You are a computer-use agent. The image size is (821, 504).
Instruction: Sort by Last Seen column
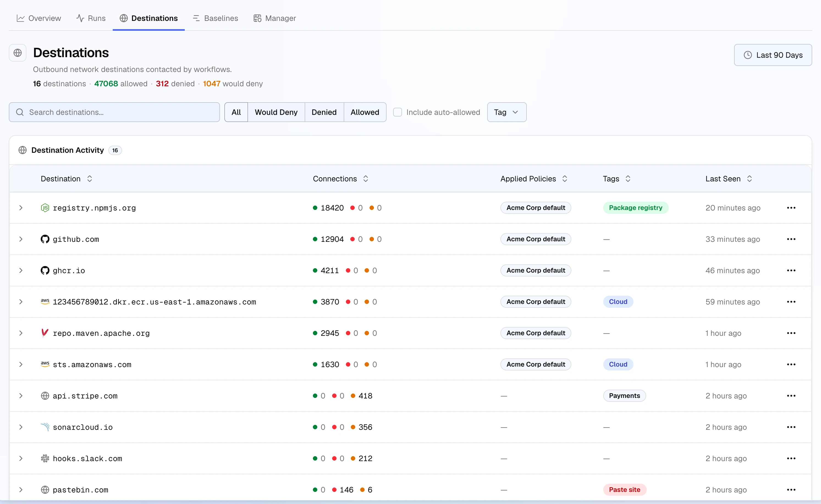pos(729,179)
